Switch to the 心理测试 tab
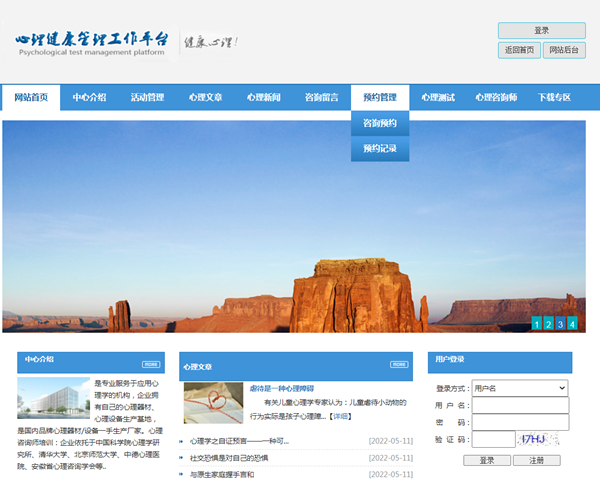600x481 pixels. 438,98
